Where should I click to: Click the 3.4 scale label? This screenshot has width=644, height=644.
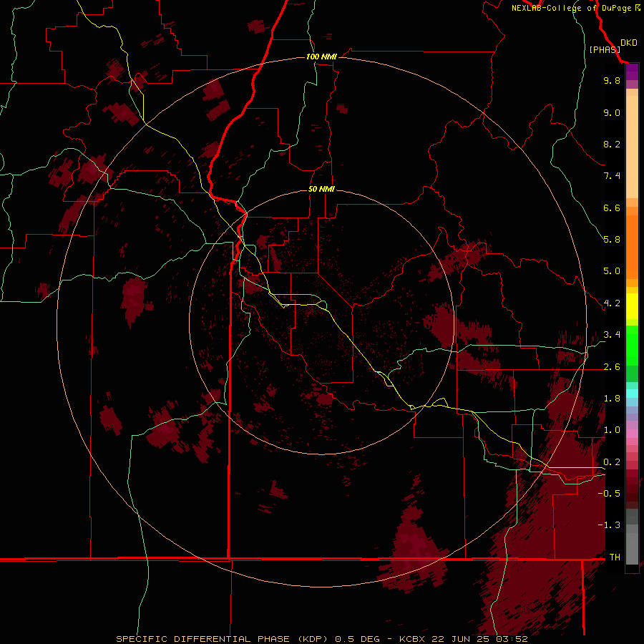612,335
